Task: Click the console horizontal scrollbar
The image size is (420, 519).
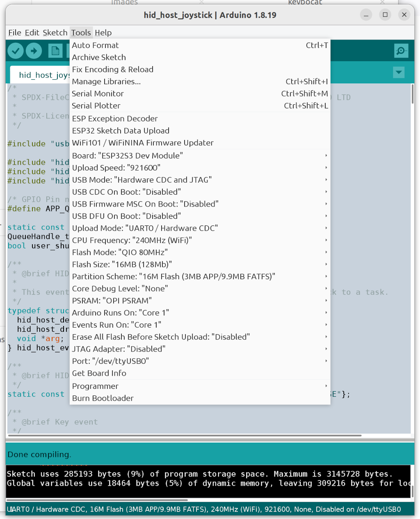Action: coord(97,500)
